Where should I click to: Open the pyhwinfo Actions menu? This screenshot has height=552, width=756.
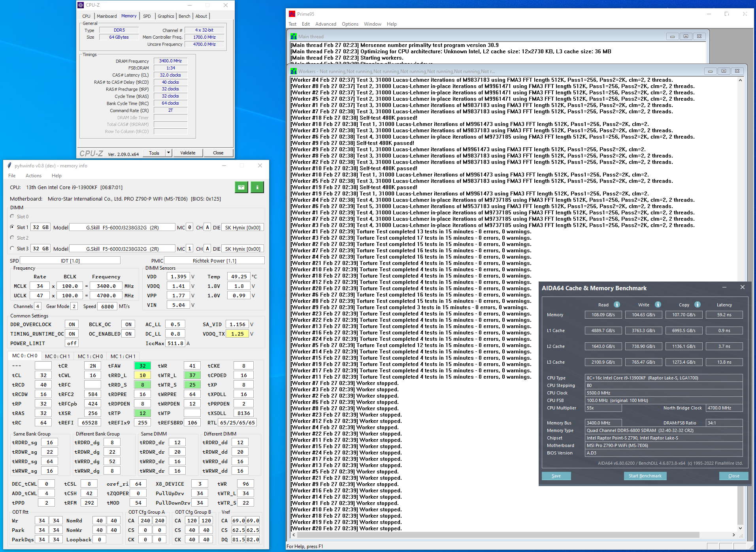point(33,176)
